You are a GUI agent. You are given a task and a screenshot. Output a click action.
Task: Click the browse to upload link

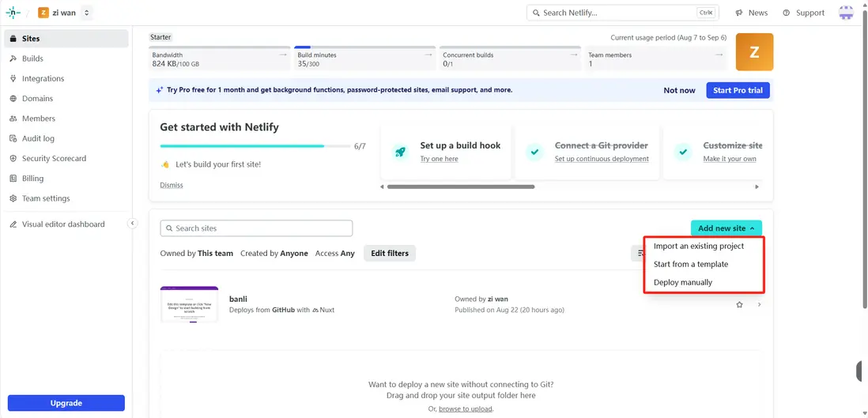click(466, 409)
